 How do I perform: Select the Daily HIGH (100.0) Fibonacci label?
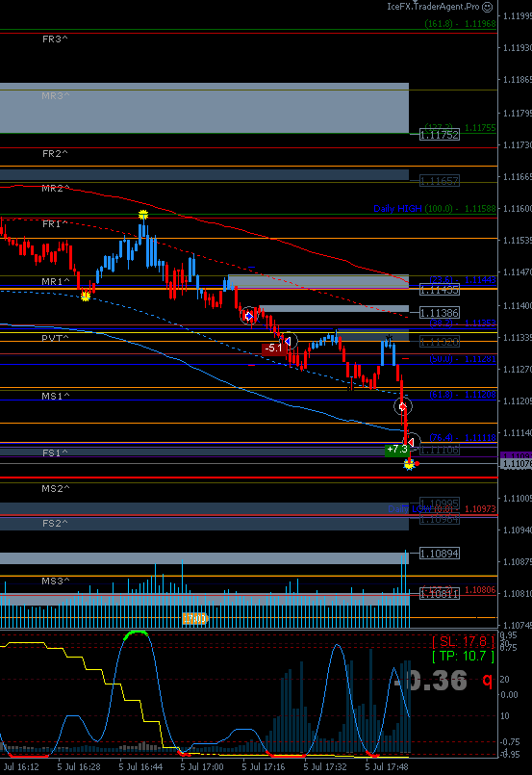[435, 209]
